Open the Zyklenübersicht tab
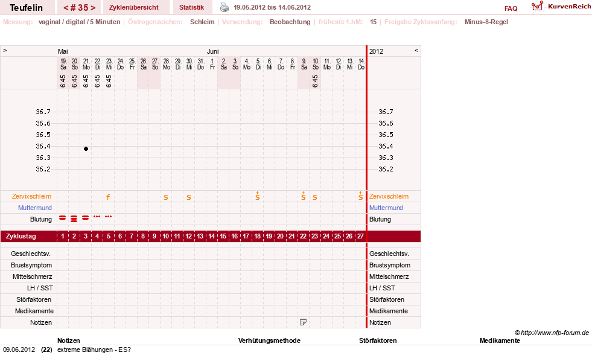592x364 pixels. pyautogui.click(x=133, y=7)
